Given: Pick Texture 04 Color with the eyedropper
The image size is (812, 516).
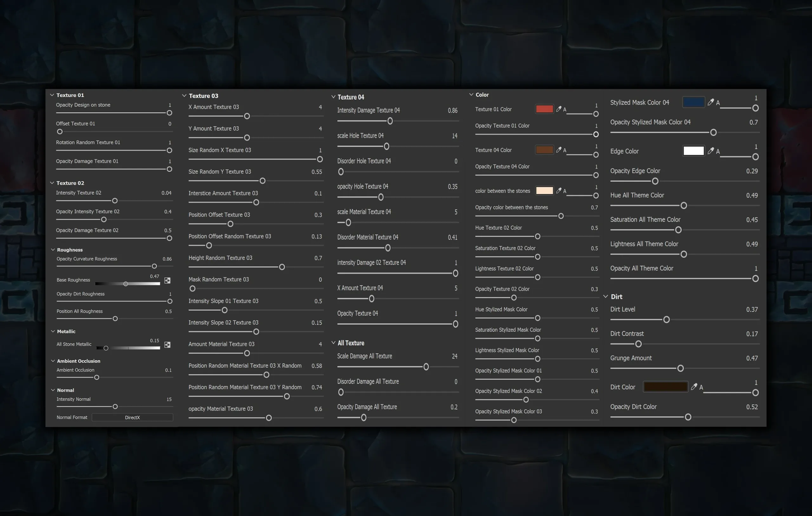Looking at the screenshot, I should [x=559, y=150].
